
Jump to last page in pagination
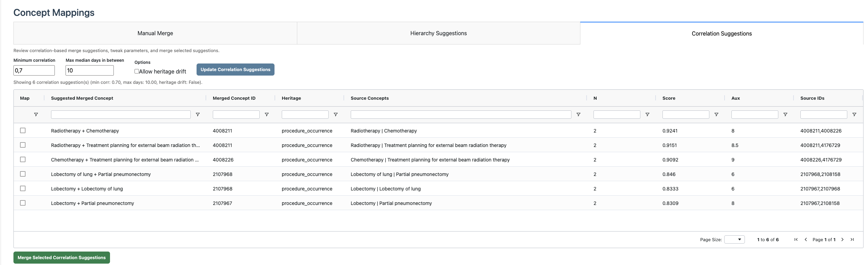pyautogui.click(x=852, y=239)
